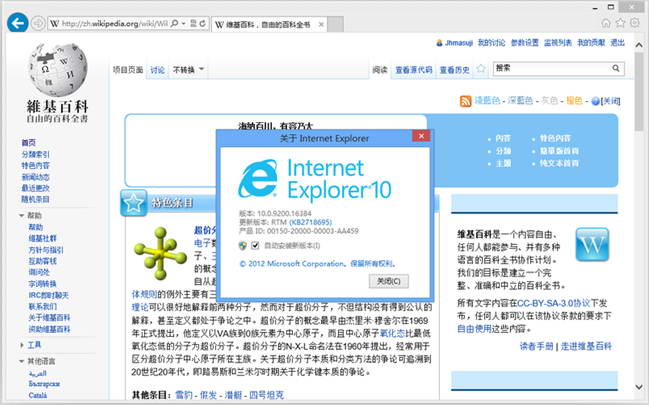The height and width of the screenshot is (405, 649).
Task: Open the 最近更改 sidebar link
Action: click(35, 188)
